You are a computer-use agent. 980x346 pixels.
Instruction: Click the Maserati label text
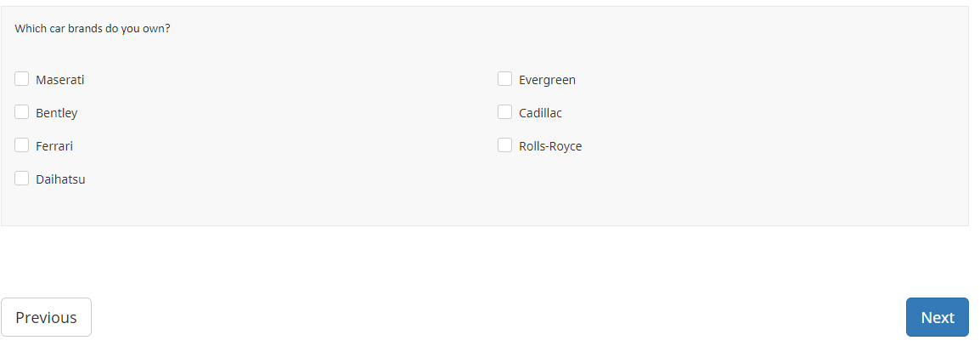click(60, 80)
